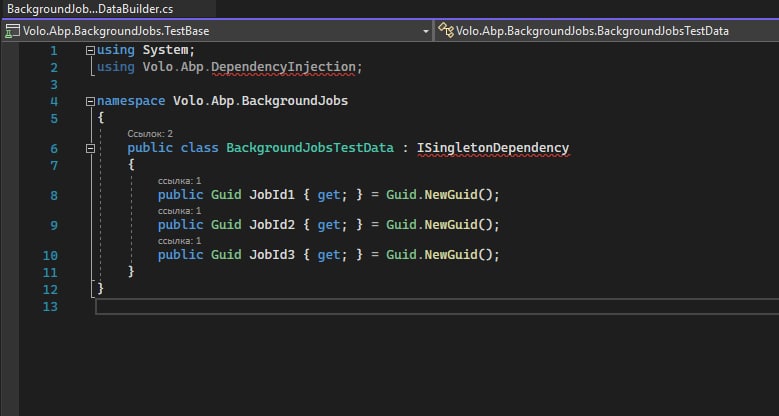779x416 pixels.
Task: Collapse the namespace Volo.Abp.BackgroundJobs block
Action: [90, 101]
